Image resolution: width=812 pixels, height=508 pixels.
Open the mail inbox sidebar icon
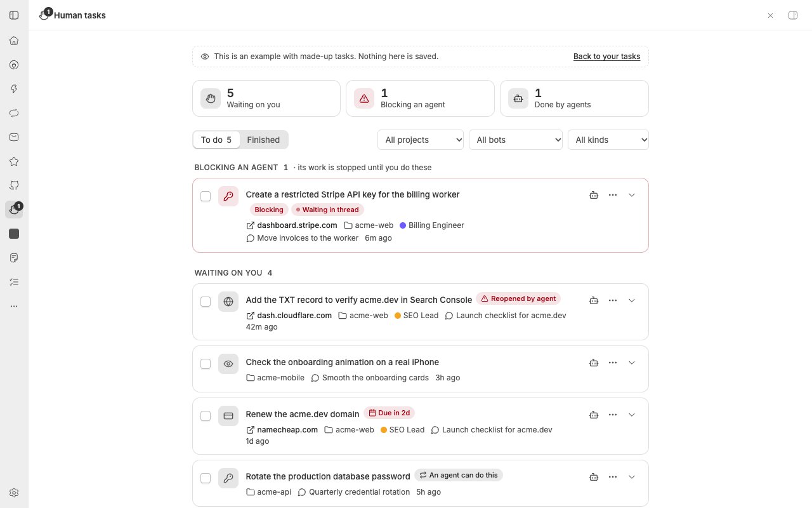(14, 137)
